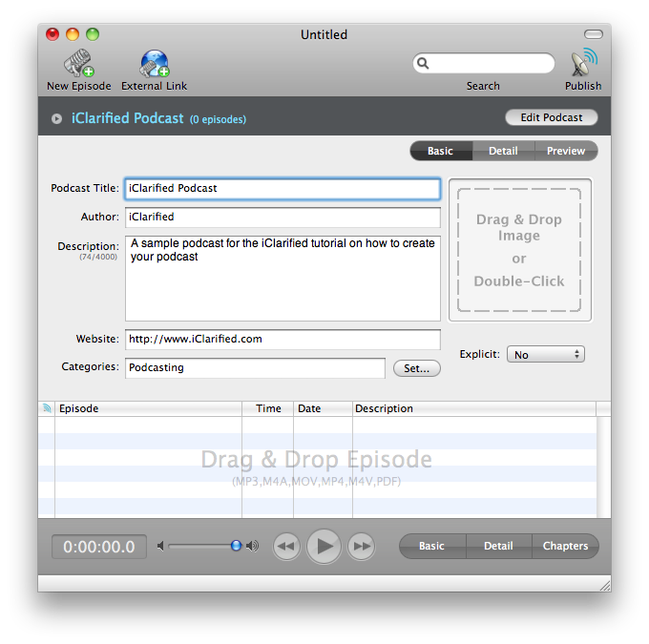Zoom the window with the green button
Image resolution: width=649 pixels, height=644 pixels.
tap(93, 34)
